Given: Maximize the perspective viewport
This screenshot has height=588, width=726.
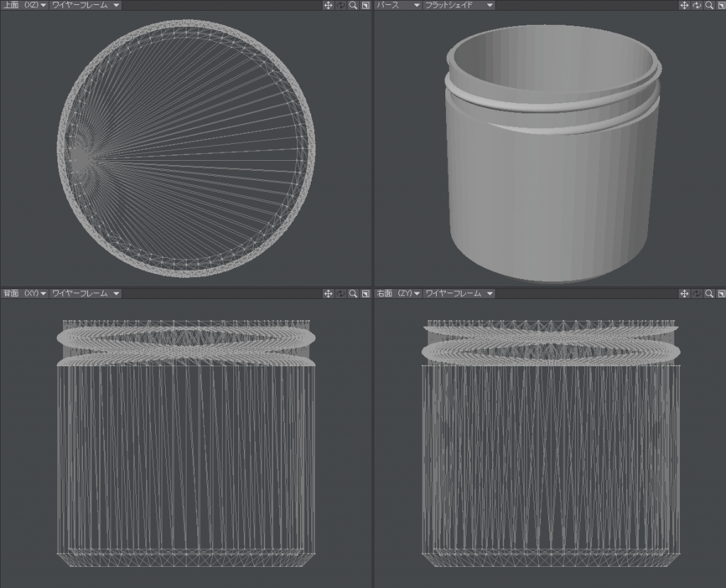Looking at the screenshot, I should click(x=721, y=5).
